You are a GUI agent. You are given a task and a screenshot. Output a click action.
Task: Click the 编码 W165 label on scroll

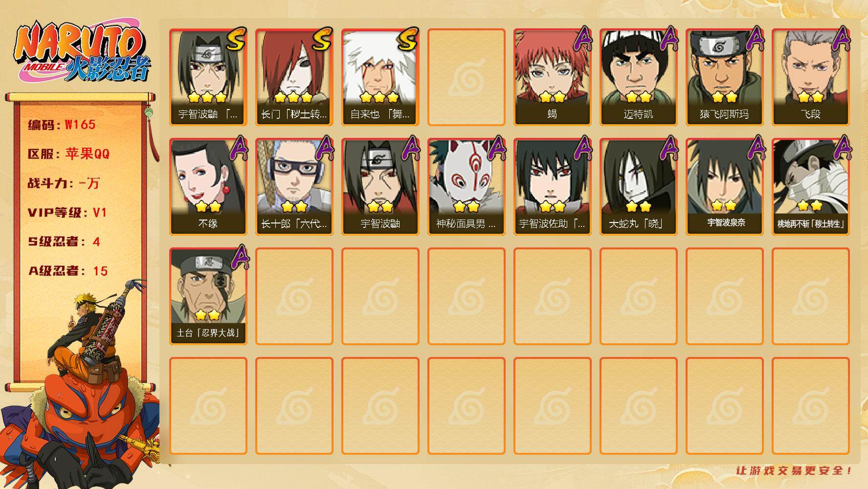(62, 125)
